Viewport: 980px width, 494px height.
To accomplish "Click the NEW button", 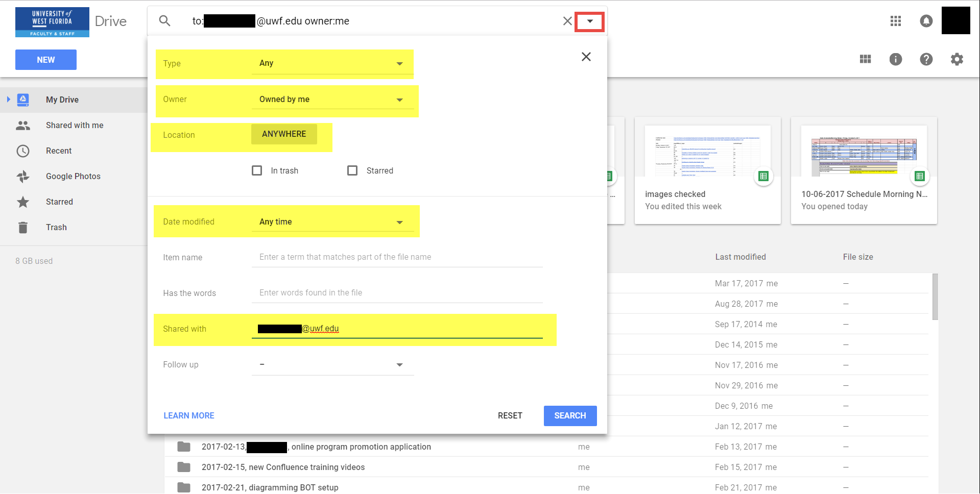I will [46, 60].
